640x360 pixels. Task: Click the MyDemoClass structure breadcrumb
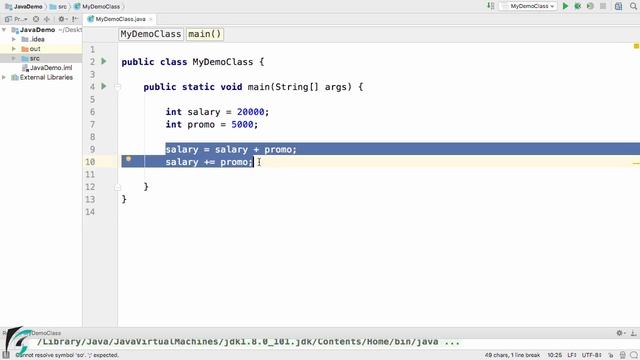tap(151, 34)
